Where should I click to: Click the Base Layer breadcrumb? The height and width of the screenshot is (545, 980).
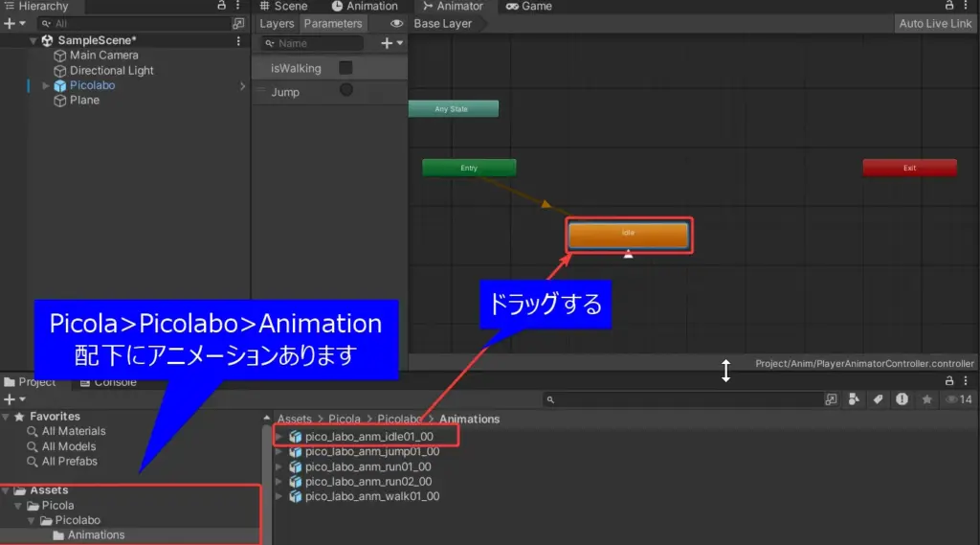[x=442, y=24]
